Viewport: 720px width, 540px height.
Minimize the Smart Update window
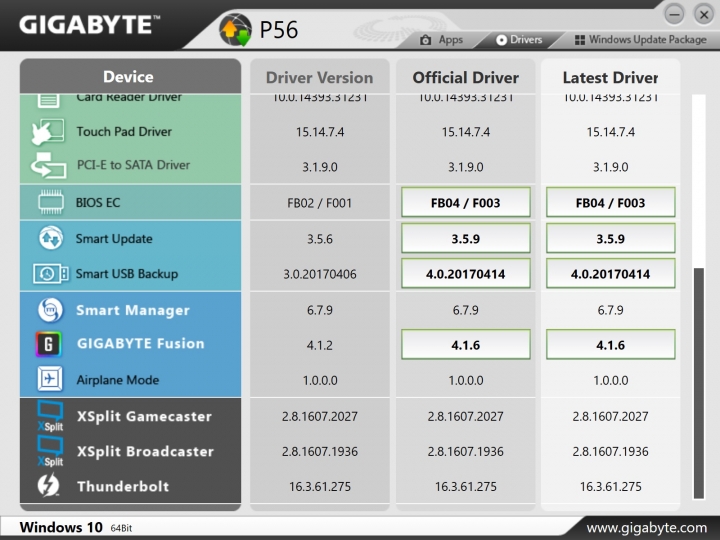(x=674, y=14)
